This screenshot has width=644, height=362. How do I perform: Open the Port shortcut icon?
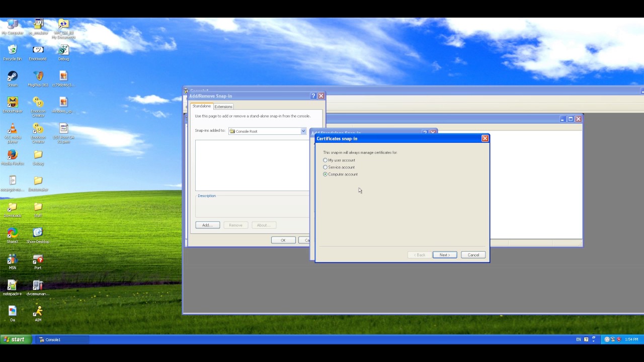pyautogui.click(x=38, y=262)
